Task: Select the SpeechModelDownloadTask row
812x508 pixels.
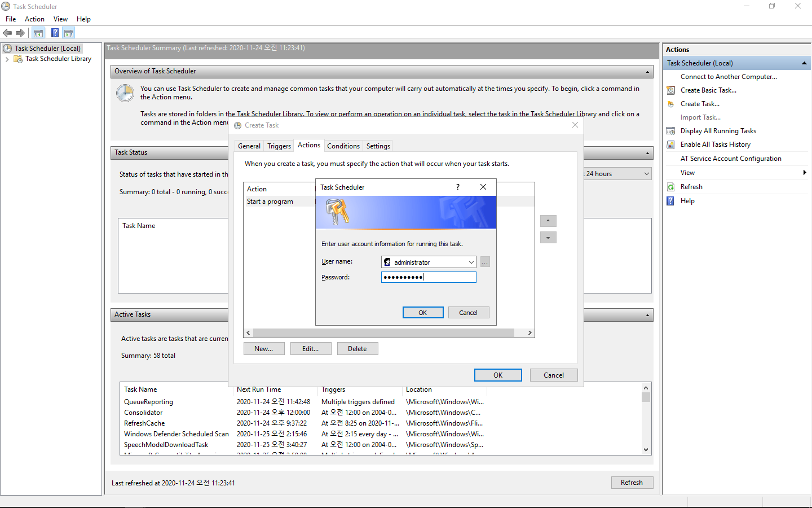Action: [304, 445]
